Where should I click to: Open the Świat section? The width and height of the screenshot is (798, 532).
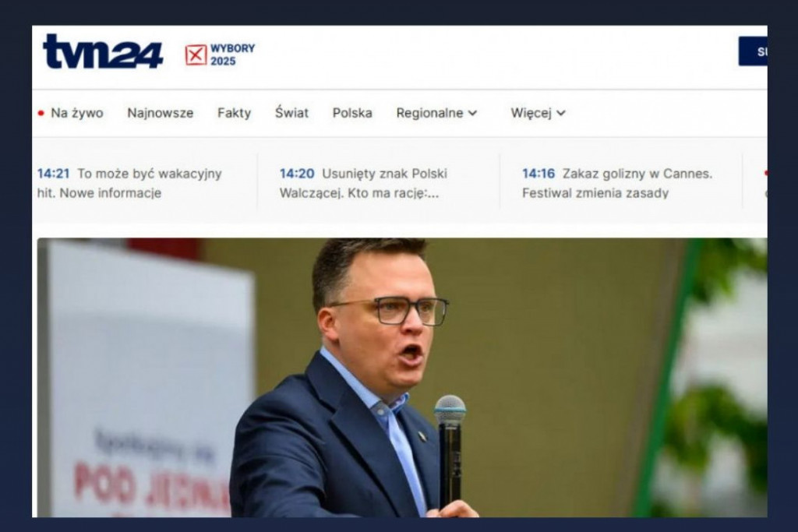pyautogui.click(x=291, y=112)
